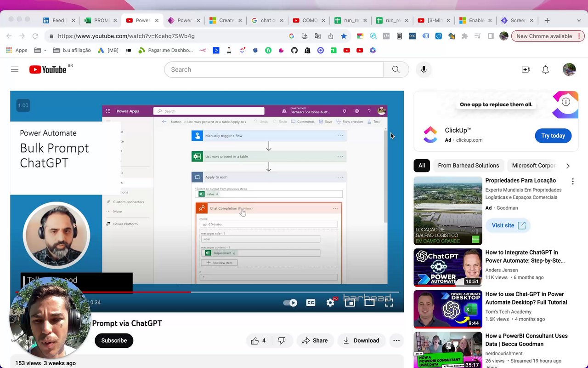
Task: Like the video with thumbs up
Action: click(x=258, y=340)
